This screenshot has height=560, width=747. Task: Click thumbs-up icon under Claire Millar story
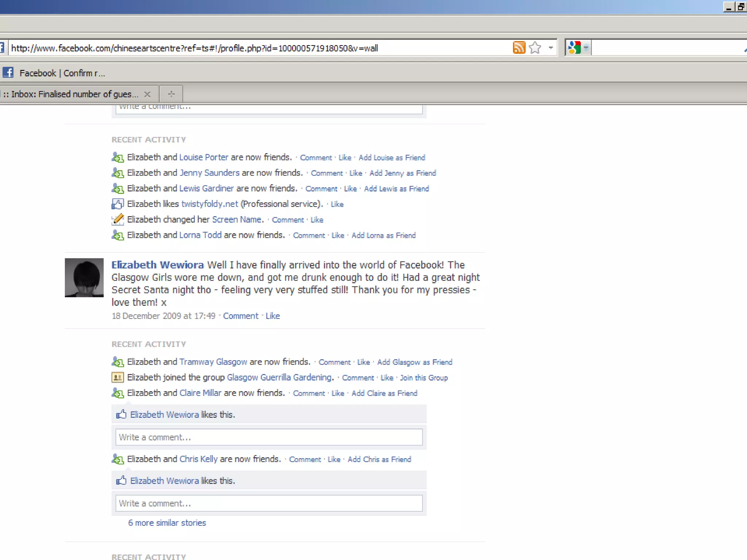pyautogui.click(x=121, y=415)
